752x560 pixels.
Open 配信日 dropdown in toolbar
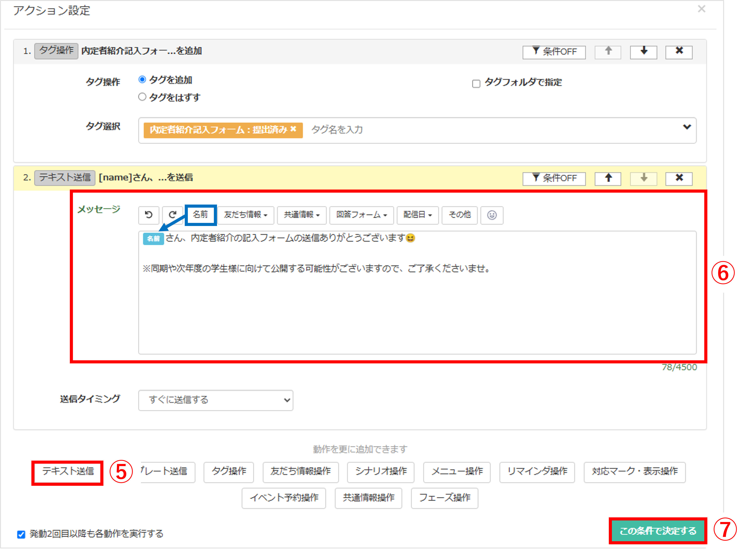[417, 215]
